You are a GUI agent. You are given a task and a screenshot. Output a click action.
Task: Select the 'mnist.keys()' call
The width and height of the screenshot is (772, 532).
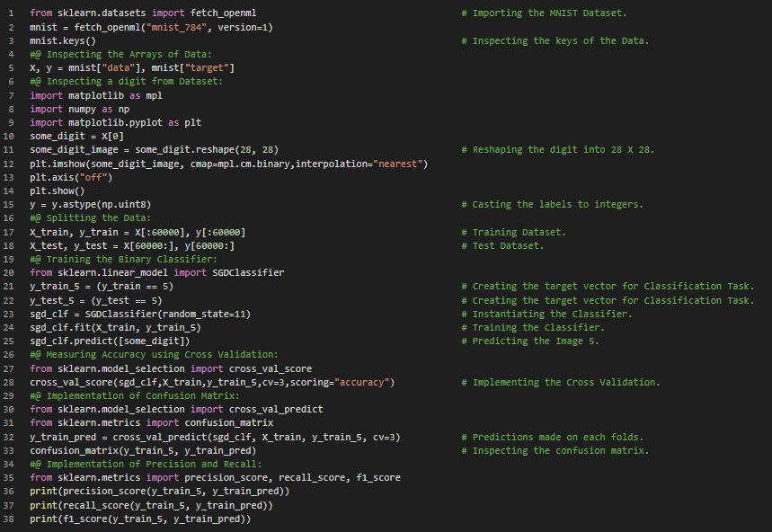[x=63, y=41]
